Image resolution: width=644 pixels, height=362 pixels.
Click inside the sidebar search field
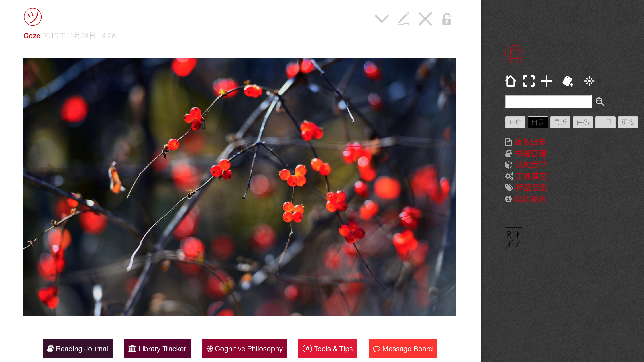[548, 101]
